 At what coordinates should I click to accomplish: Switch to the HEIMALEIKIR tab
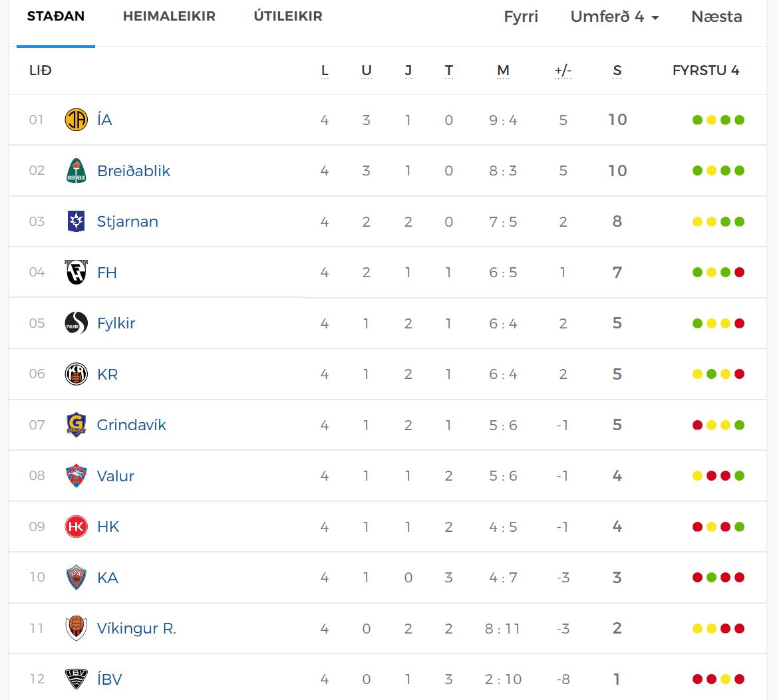[169, 17]
